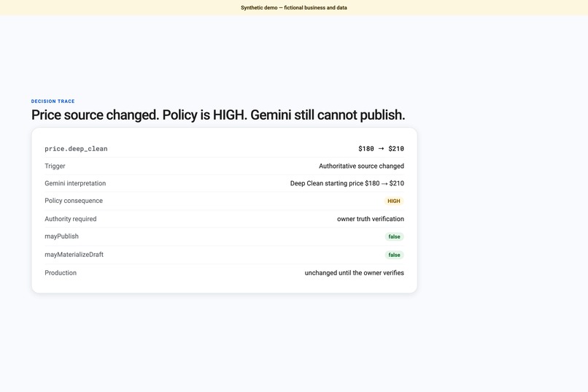Click the 'Trigger' row label

pyautogui.click(x=55, y=166)
